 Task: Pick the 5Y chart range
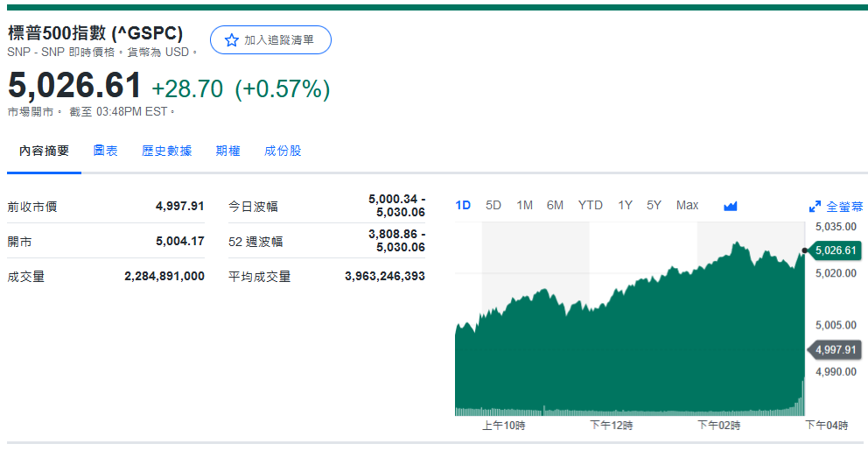click(654, 206)
